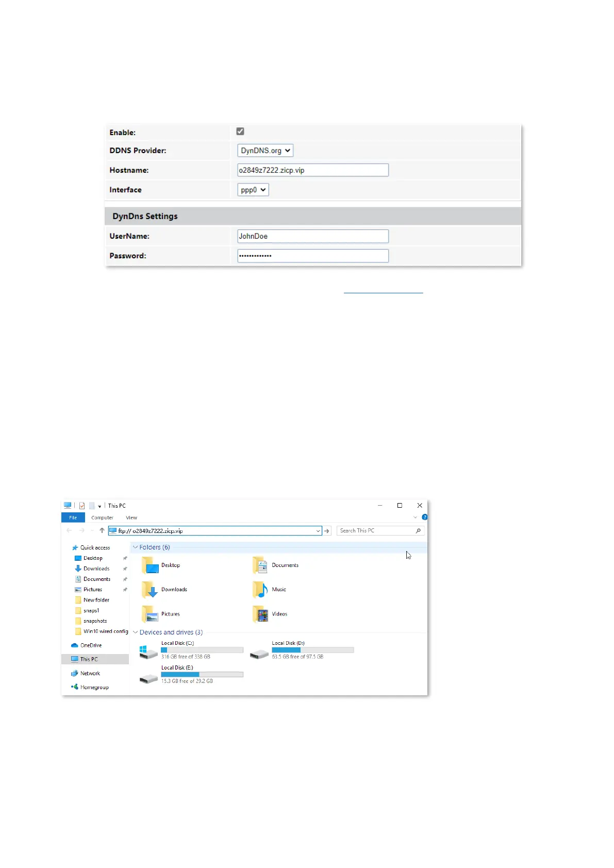The height and width of the screenshot is (868, 614).
Task: Select the Documents folder icon
Action: [260, 565]
